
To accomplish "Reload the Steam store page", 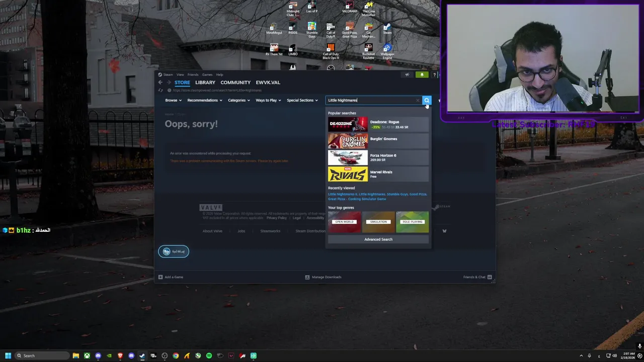I will pyautogui.click(x=160, y=90).
